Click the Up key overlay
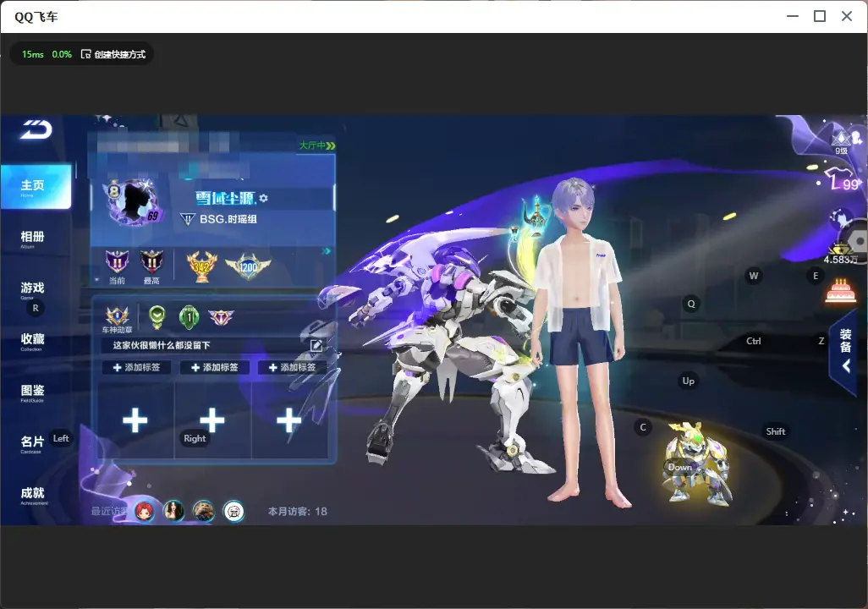The width and height of the screenshot is (868, 609). tap(688, 381)
